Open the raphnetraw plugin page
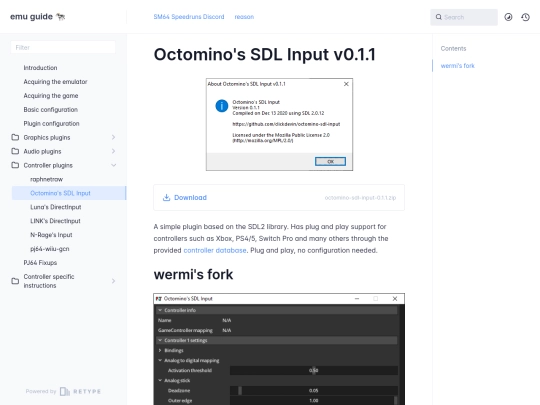The height and width of the screenshot is (405, 540). pos(46,179)
